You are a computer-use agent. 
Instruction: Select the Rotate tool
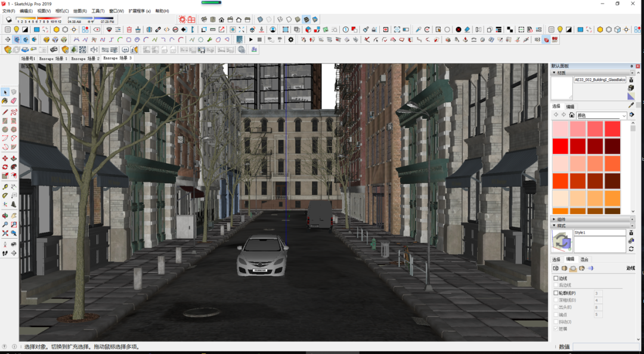pos(5,167)
